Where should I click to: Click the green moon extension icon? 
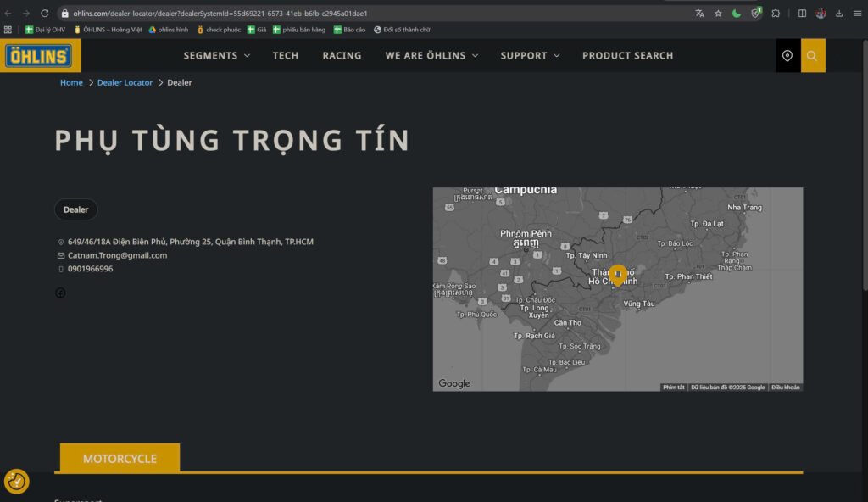(737, 14)
